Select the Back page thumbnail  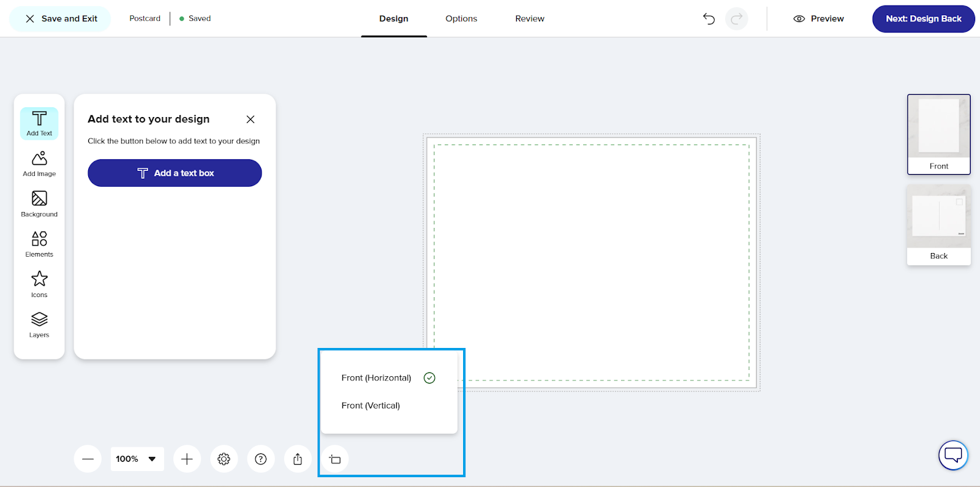(938, 225)
